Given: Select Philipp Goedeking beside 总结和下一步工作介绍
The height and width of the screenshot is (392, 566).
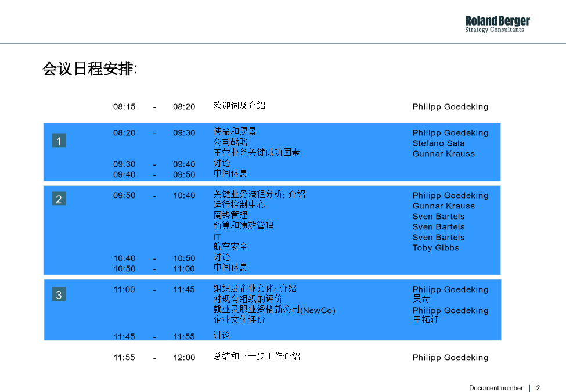Looking at the screenshot, I should [x=450, y=358].
